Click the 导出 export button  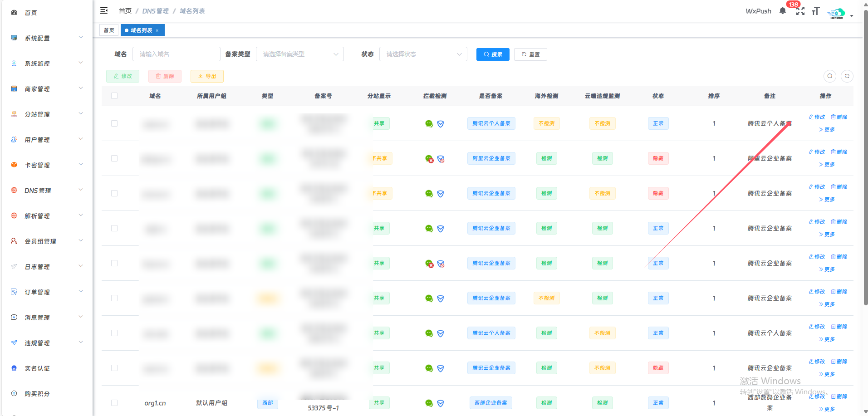[x=207, y=76]
